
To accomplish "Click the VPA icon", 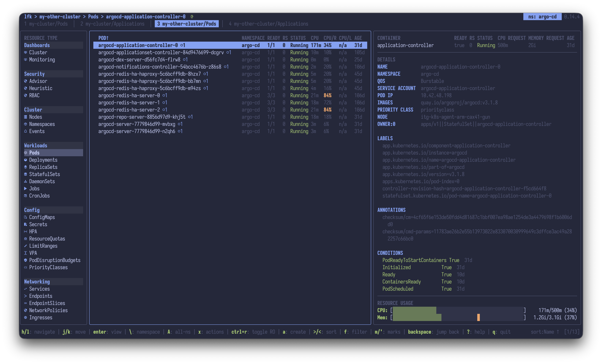I will (25, 253).
